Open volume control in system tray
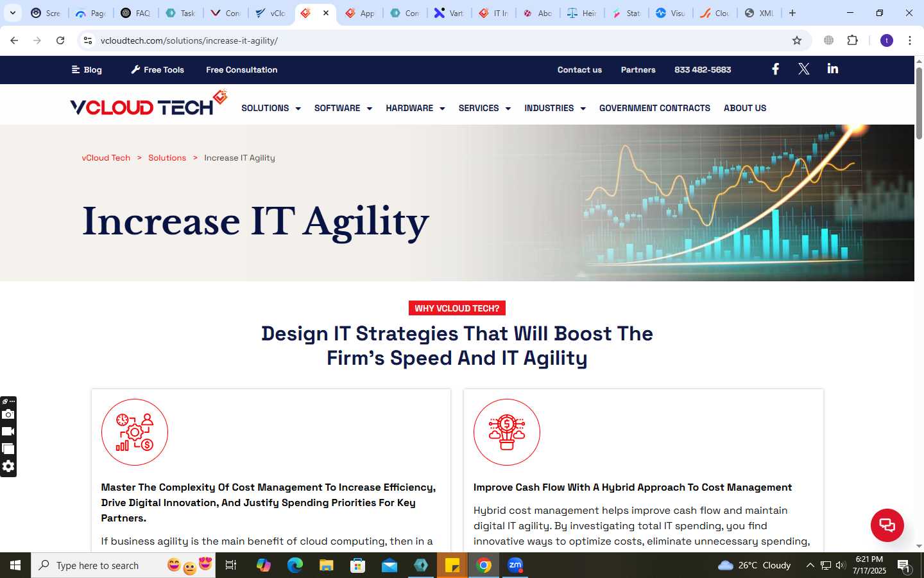The image size is (924, 578). click(841, 565)
